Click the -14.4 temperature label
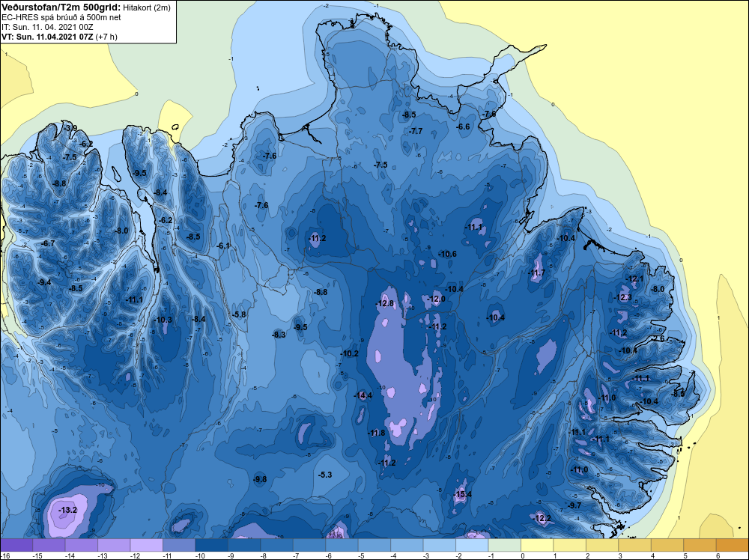This screenshot has width=749, height=560. [363, 395]
